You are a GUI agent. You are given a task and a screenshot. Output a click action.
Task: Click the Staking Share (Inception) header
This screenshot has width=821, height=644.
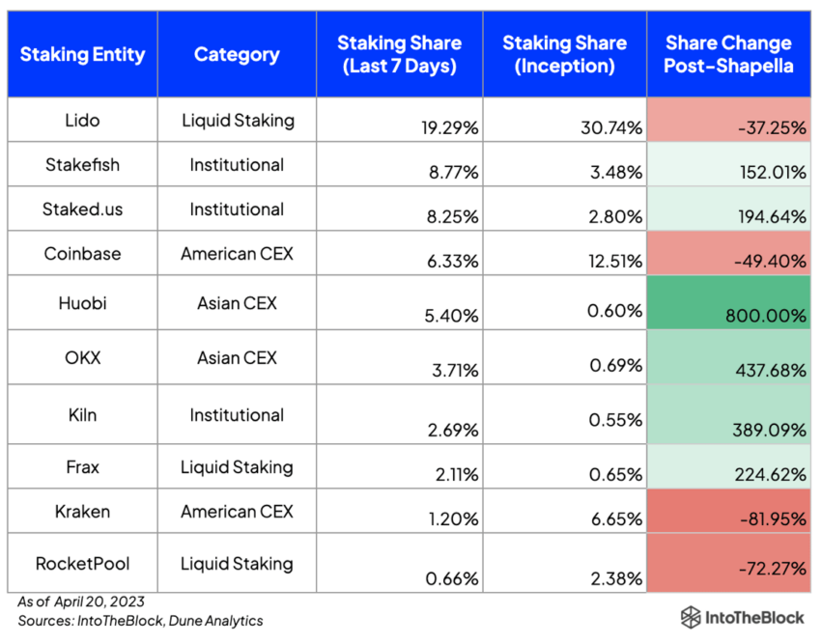(x=564, y=55)
